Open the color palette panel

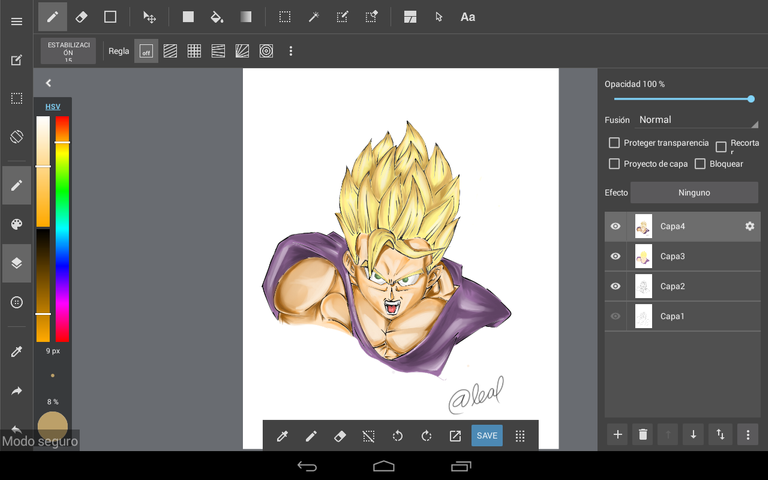tap(17, 224)
